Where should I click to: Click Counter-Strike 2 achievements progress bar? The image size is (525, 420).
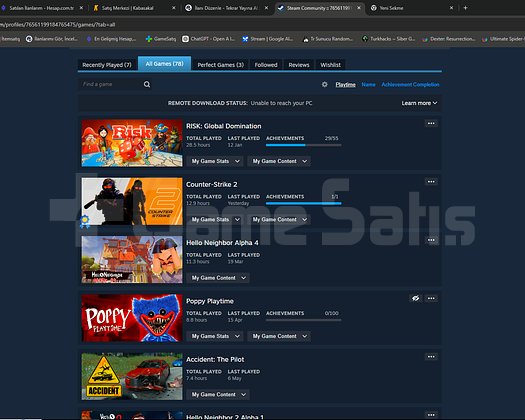(303, 203)
